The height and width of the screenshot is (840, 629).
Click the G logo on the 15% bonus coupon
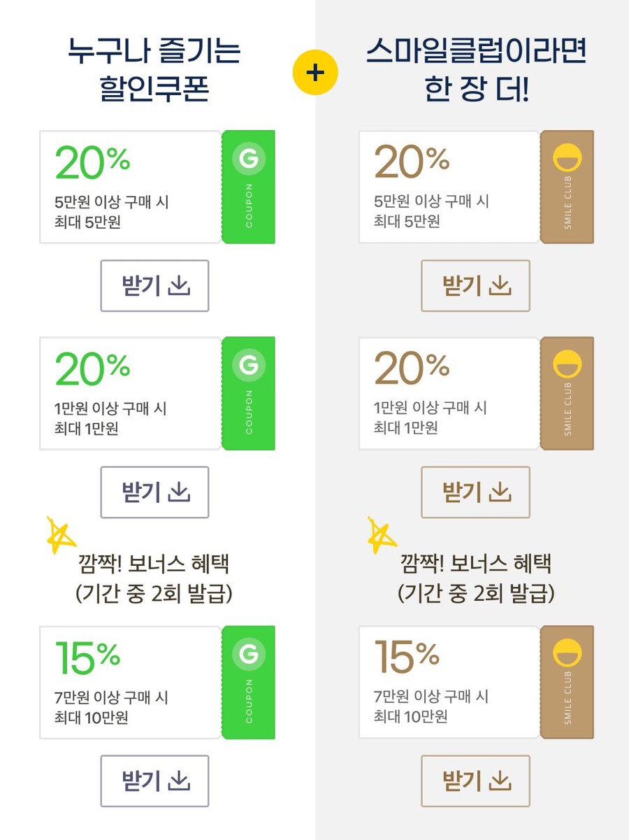click(x=248, y=654)
